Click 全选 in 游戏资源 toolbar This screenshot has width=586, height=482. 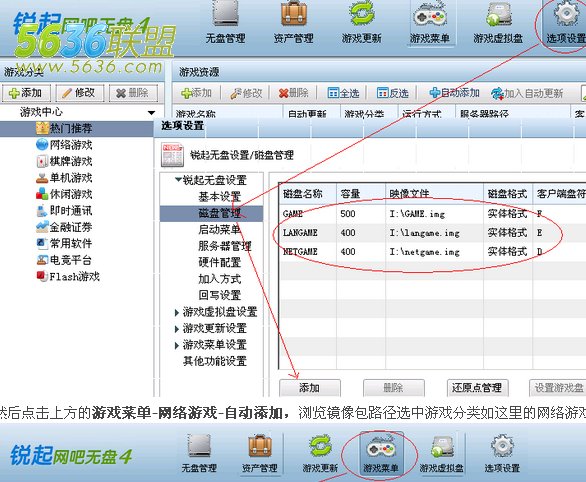click(343, 93)
